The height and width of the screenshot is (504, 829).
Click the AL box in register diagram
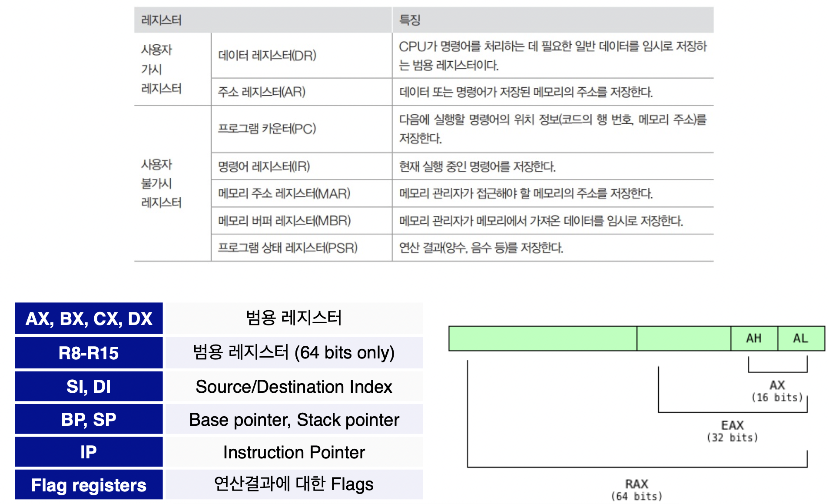tap(801, 338)
